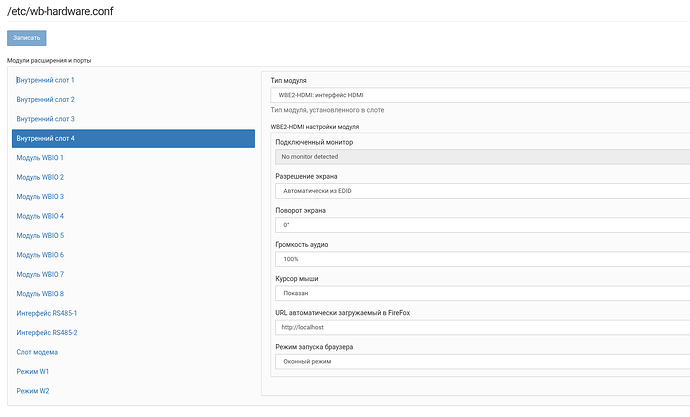Expand the Тип модуля dropdown
Screen dimensions: 690x417
pos(480,95)
